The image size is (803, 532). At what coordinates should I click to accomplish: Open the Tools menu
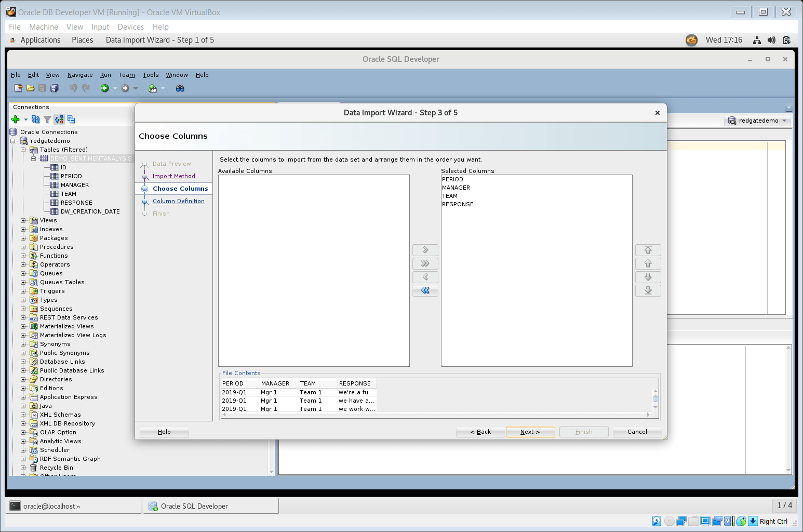151,75
